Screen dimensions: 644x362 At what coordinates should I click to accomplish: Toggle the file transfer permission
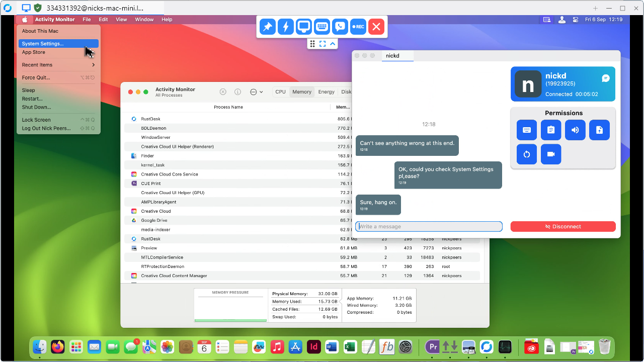click(599, 130)
